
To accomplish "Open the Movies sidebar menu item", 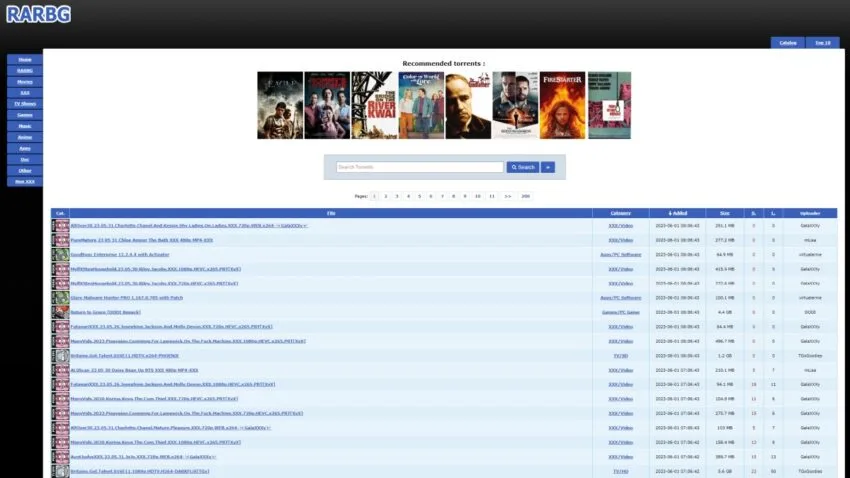I will coord(25,81).
